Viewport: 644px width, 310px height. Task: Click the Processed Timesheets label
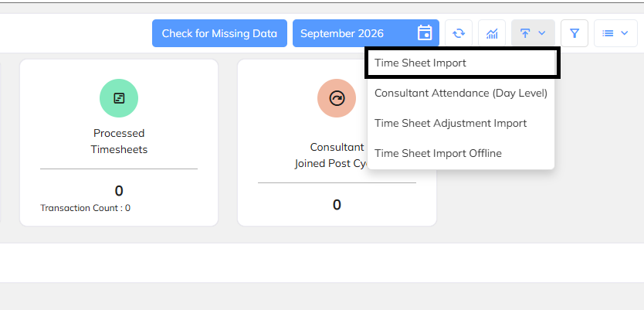pyautogui.click(x=119, y=141)
